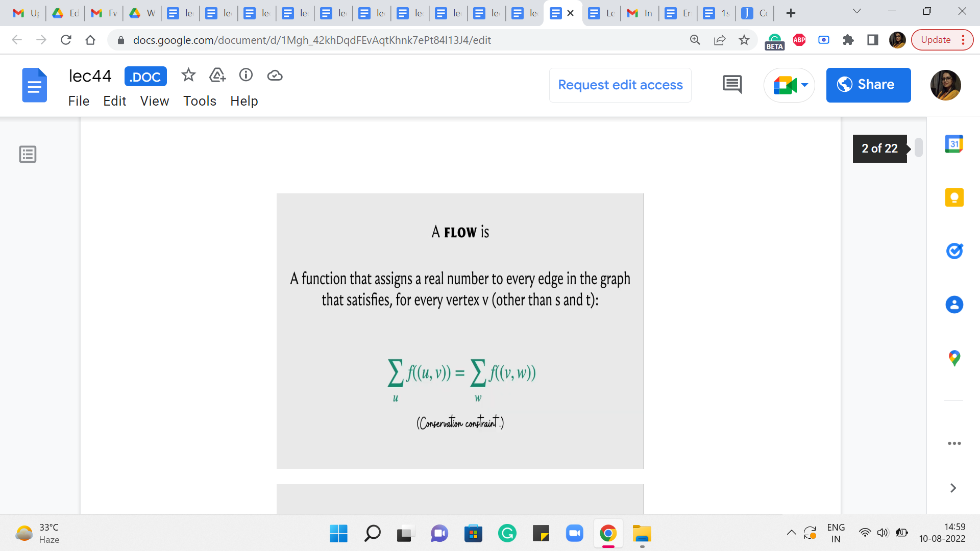Check the cloud document status icon
The image size is (980, 551).
(275, 76)
